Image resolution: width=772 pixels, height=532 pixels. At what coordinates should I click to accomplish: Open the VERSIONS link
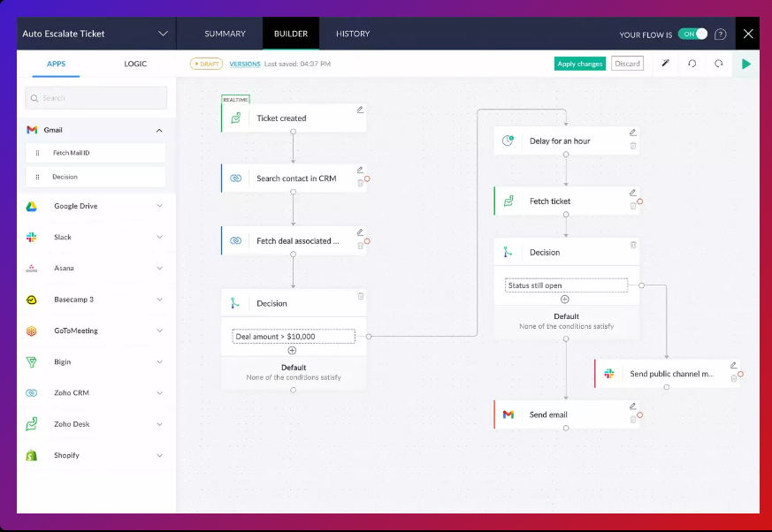coord(244,64)
